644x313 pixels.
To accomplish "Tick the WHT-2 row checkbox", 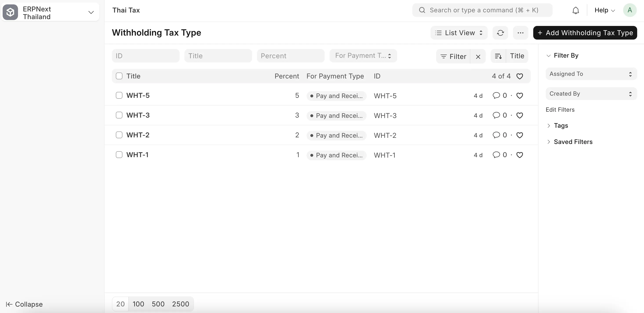I will (x=119, y=135).
